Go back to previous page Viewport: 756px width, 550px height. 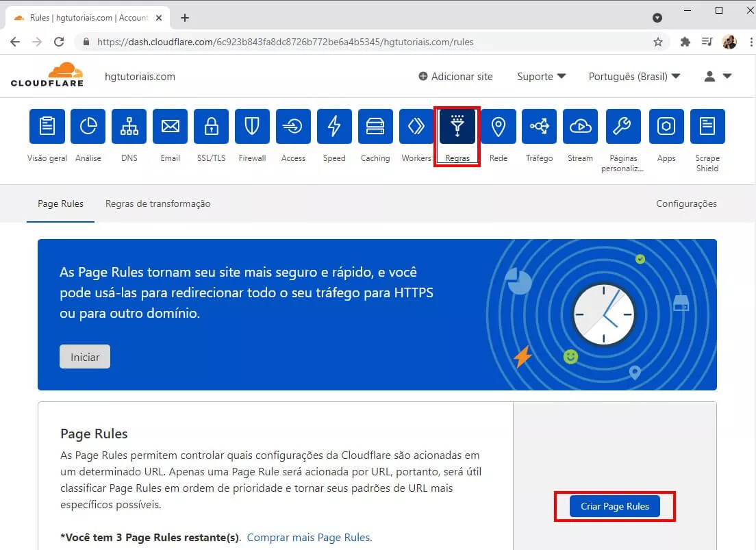click(15, 42)
